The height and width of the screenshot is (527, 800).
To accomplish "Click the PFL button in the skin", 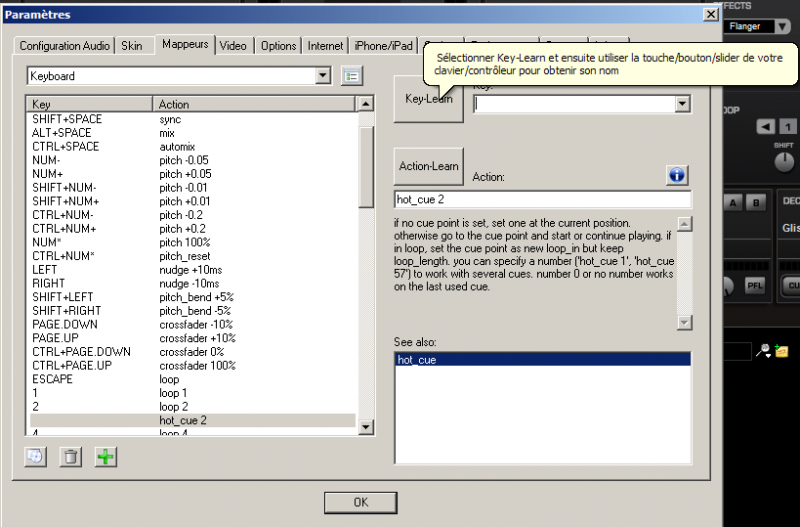I will click(x=755, y=286).
